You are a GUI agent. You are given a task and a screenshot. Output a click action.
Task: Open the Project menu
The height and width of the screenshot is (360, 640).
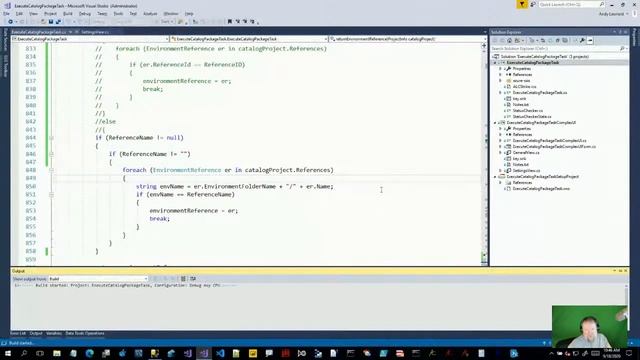click(x=50, y=13)
